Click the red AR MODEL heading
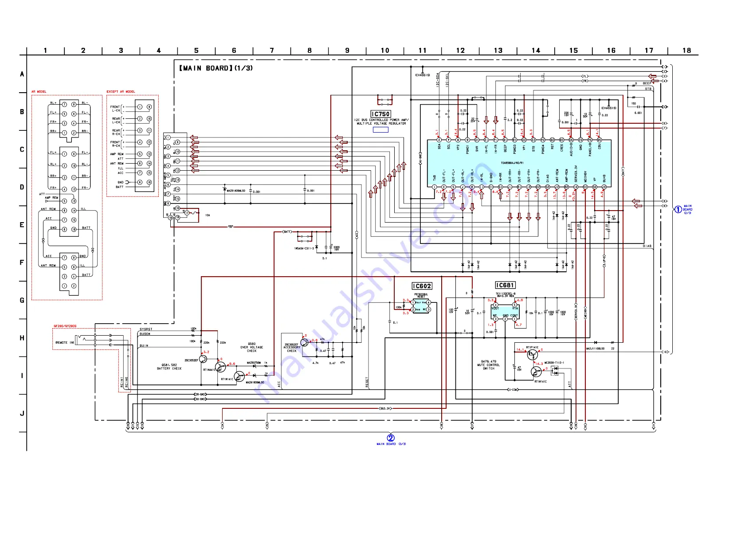Viewport: 745px width, 560px height. pos(39,92)
